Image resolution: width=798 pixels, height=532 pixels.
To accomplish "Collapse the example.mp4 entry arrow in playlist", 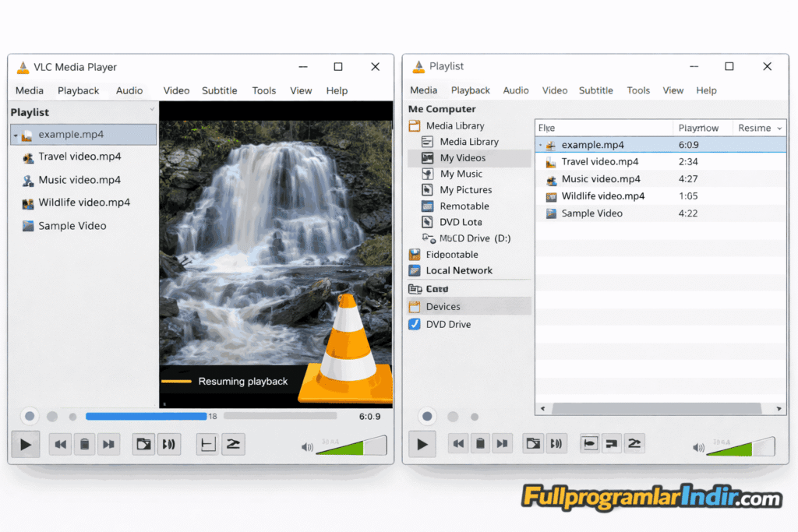I will tap(16, 134).
